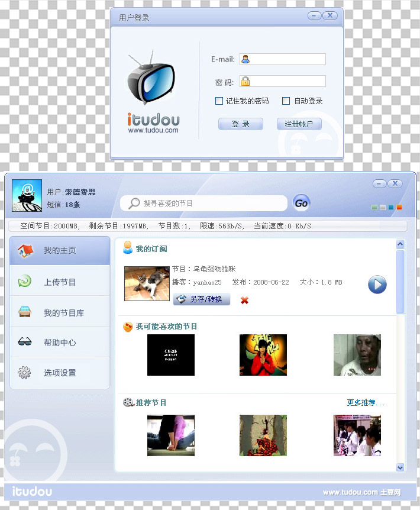Close the main itudou window
The width and height of the screenshot is (420, 510).
click(395, 184)
